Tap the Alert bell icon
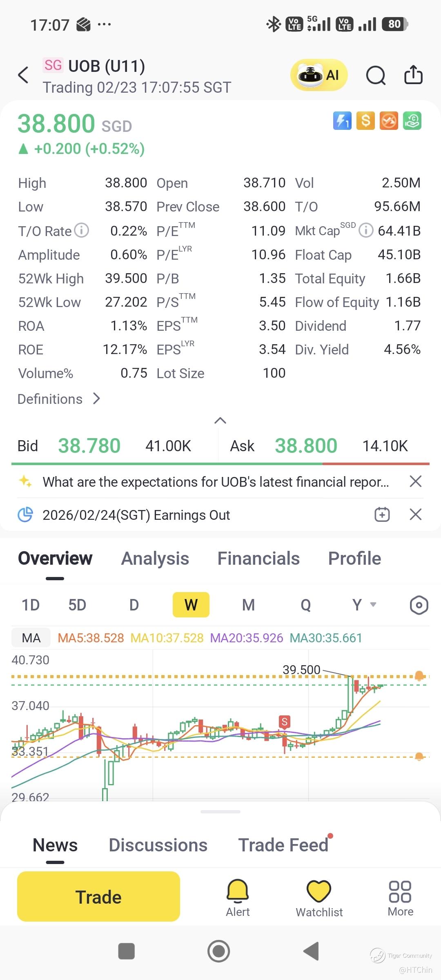The height and width of the screenshot is (980, 441). click(x=238, y=898)
